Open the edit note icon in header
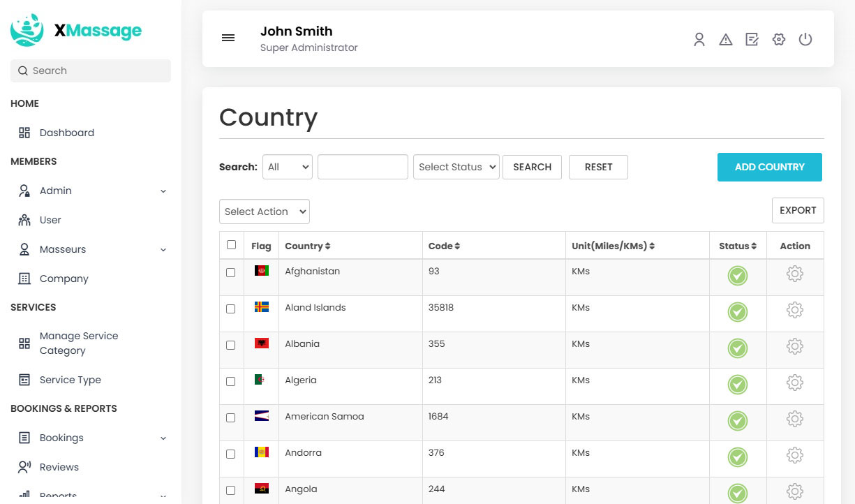This screenshot has height=504, width=855. click(752, 40)
